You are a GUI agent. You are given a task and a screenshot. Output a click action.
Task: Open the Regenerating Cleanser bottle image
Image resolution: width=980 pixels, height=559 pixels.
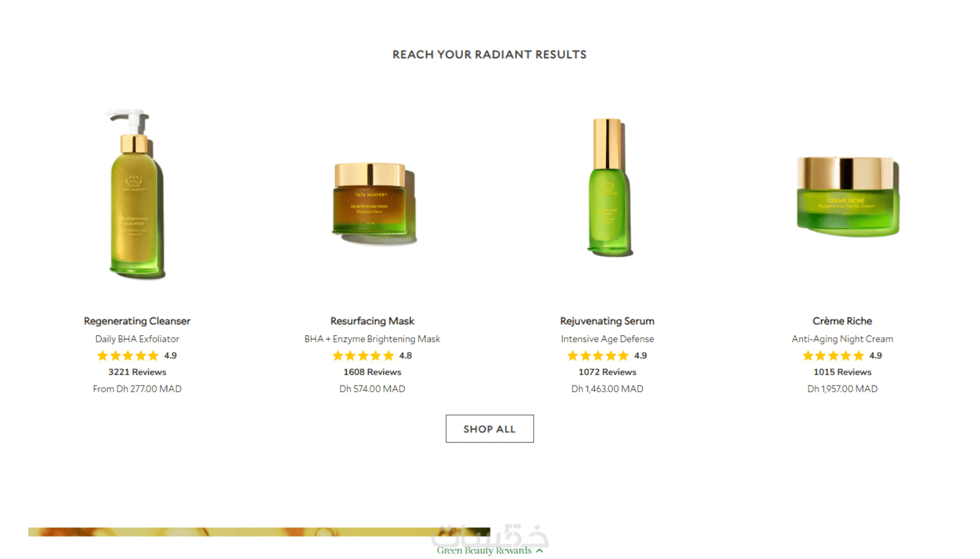point(137,194)
